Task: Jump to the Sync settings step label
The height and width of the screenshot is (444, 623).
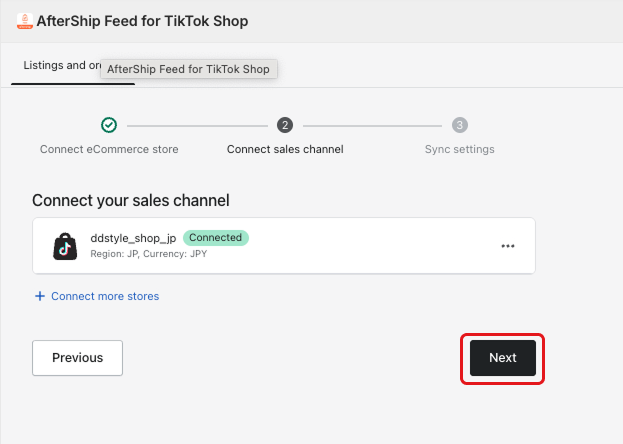Action: click(x=460, y=149)
